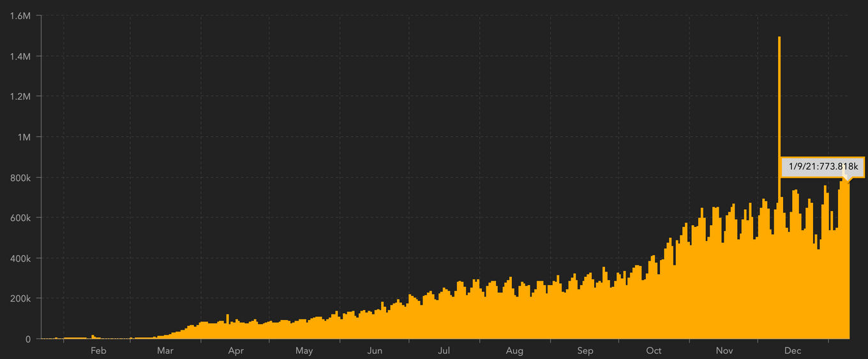Select the 1M y-axis label

tap(24, 136)
